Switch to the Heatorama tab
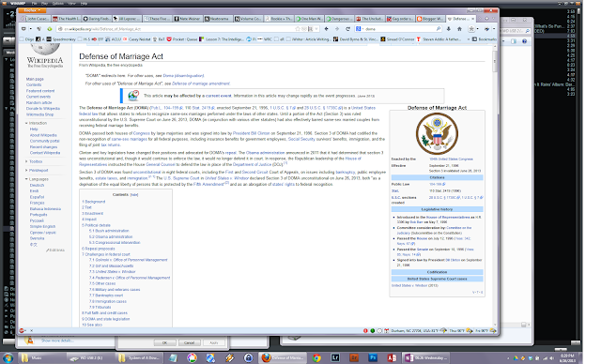 [x=217, y=19]
